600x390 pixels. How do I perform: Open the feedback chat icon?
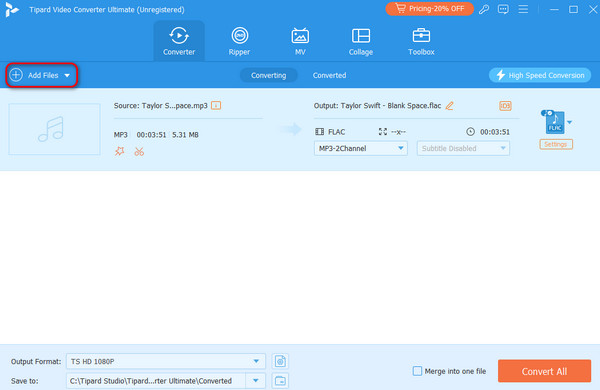(x=503, y=9)
